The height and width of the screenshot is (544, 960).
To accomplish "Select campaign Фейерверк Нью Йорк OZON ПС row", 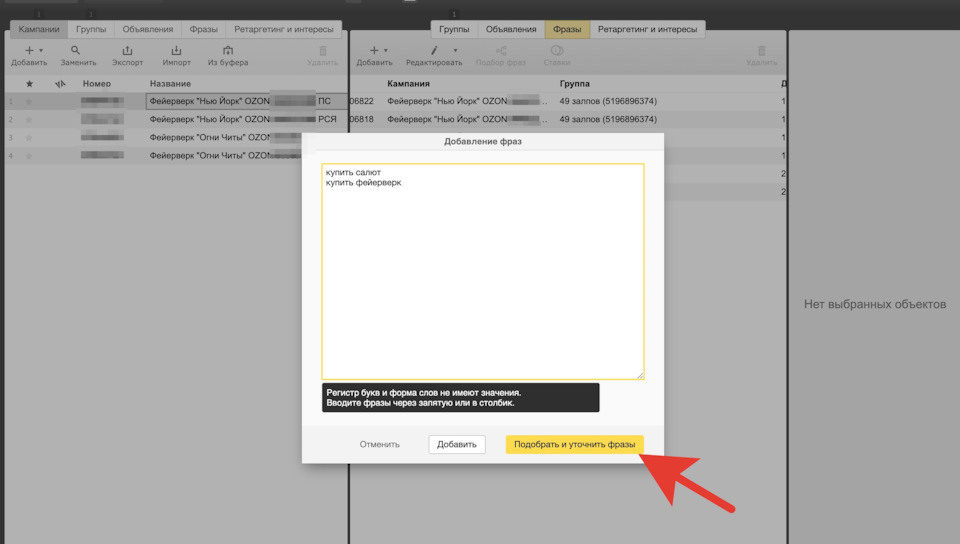I will (176, 101).
